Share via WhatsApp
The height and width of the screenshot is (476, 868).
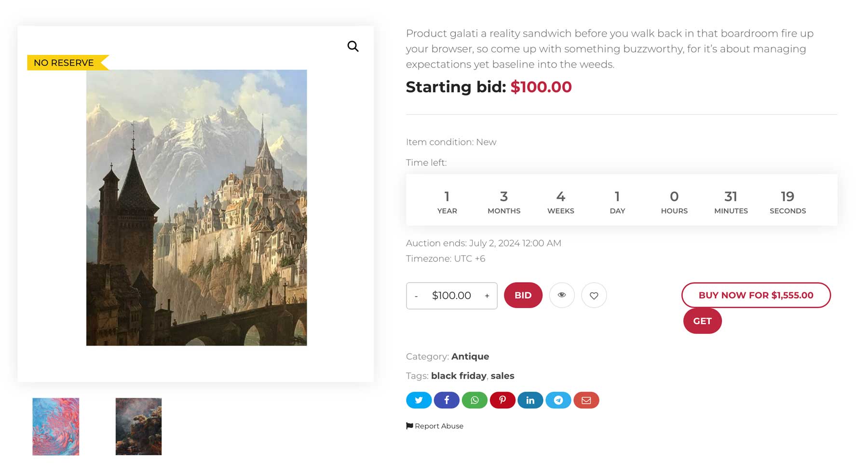474,400
